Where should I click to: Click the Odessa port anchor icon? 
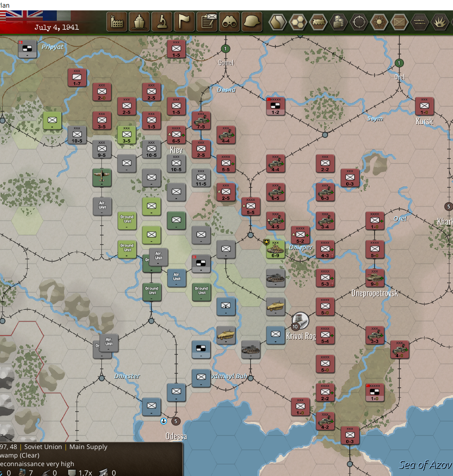coord(164,421)
